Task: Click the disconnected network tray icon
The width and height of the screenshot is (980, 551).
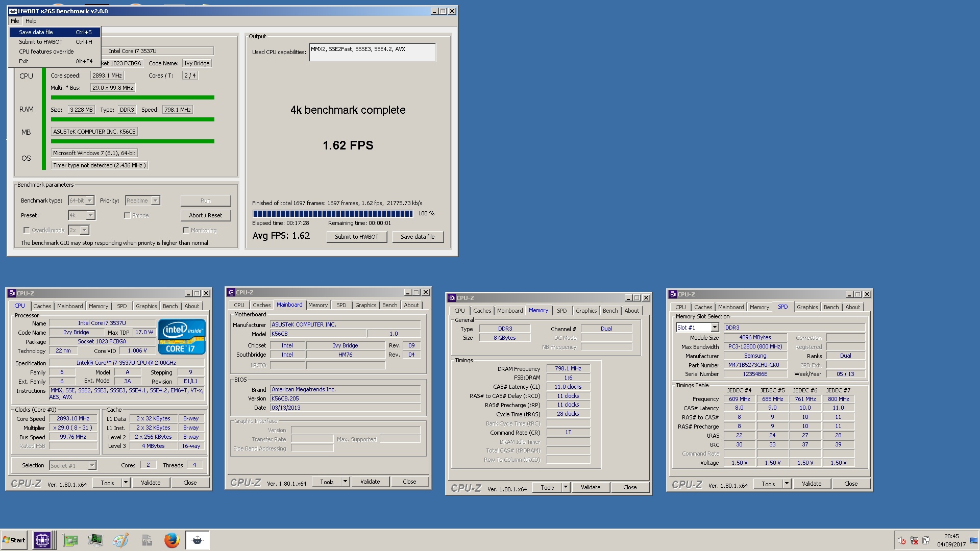Action: click(914, 541)
